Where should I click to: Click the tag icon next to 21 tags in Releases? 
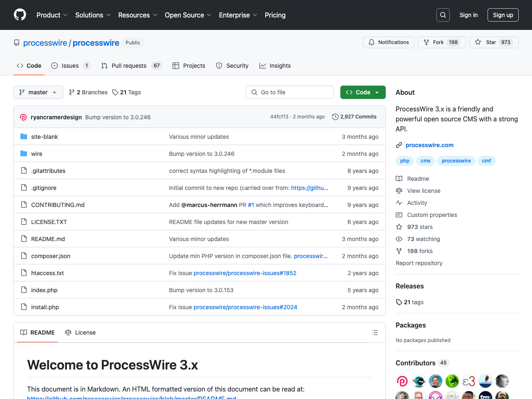pyautogui.click(x=399, y=302)
